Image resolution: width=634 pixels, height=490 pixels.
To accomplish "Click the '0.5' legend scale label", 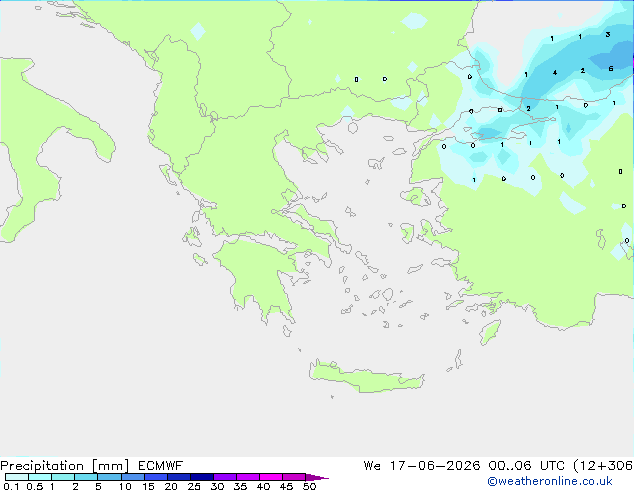I will [x=35, y=486].
